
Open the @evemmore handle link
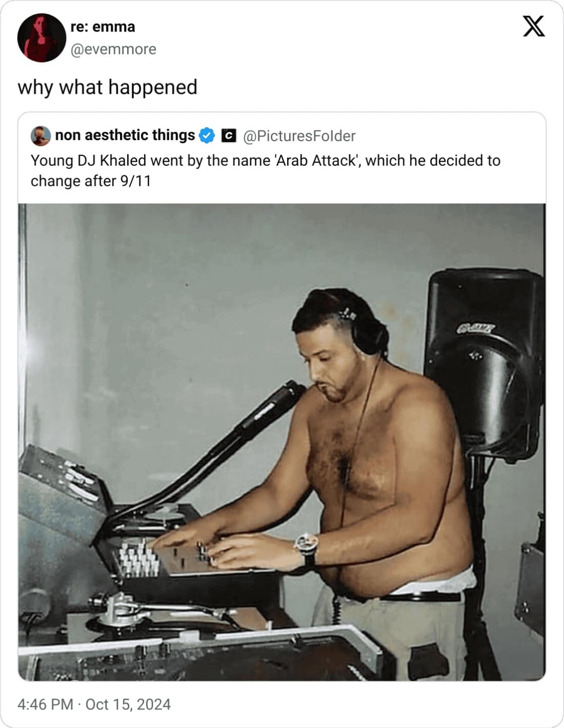coord(113,49)
